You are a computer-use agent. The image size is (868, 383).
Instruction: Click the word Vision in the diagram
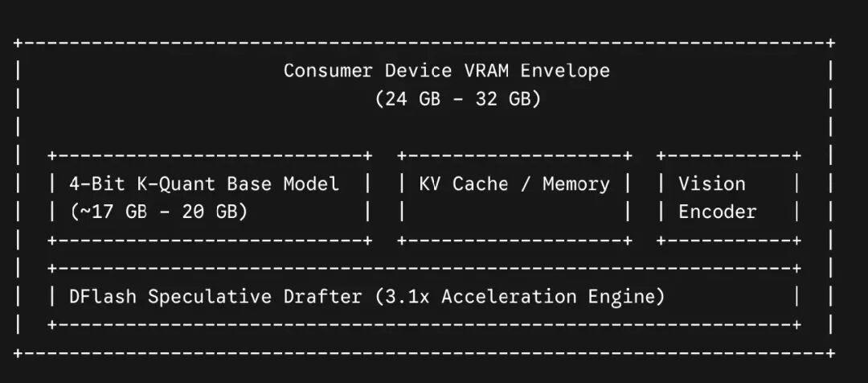(712, 183)
